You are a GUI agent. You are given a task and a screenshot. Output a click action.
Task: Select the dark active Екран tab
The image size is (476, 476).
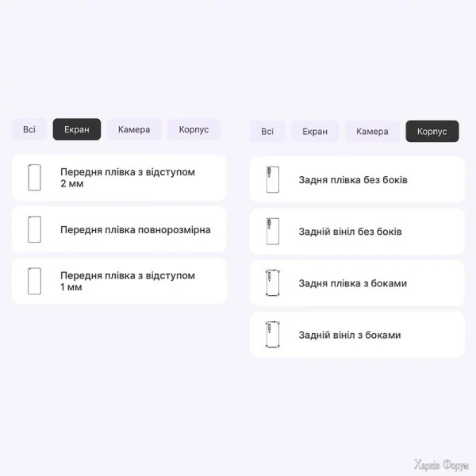click(77, 129)
